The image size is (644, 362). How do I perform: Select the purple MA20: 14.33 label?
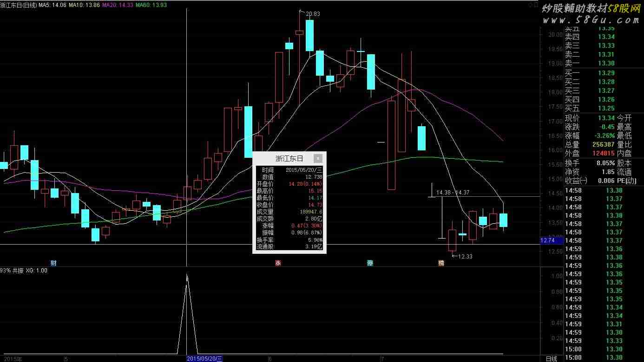118,5
